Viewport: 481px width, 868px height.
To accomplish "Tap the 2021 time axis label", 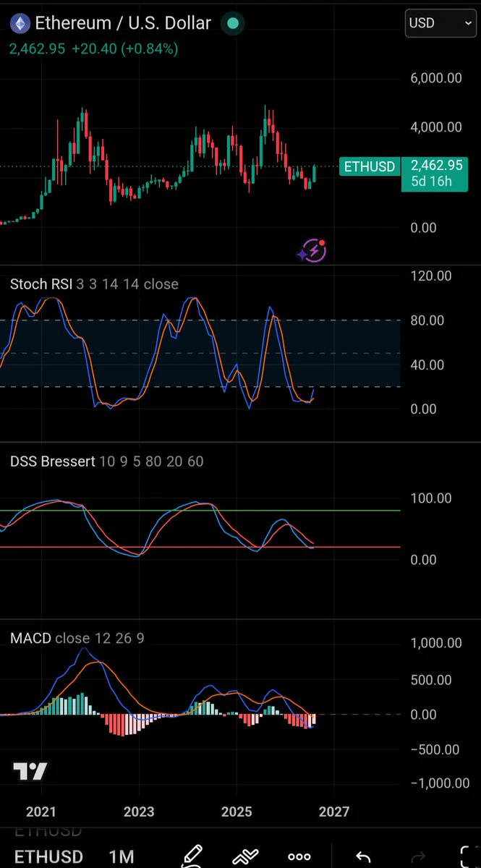I will [41, 812].
